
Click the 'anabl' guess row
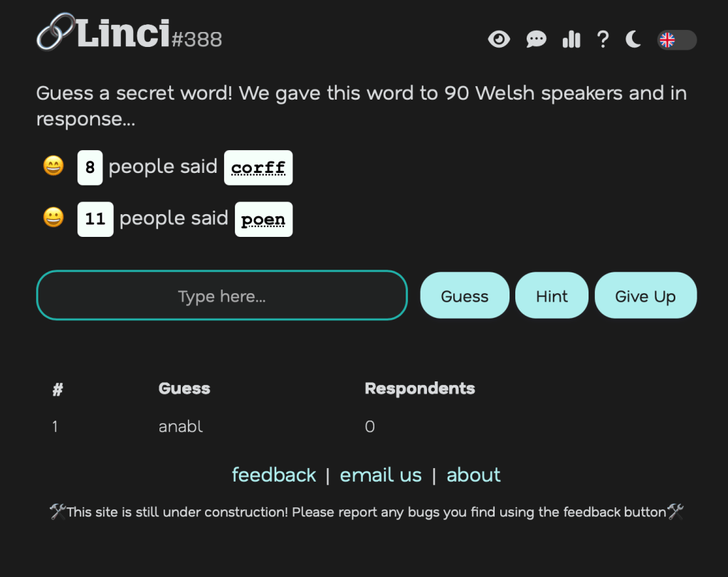click(x=181, y=427)
